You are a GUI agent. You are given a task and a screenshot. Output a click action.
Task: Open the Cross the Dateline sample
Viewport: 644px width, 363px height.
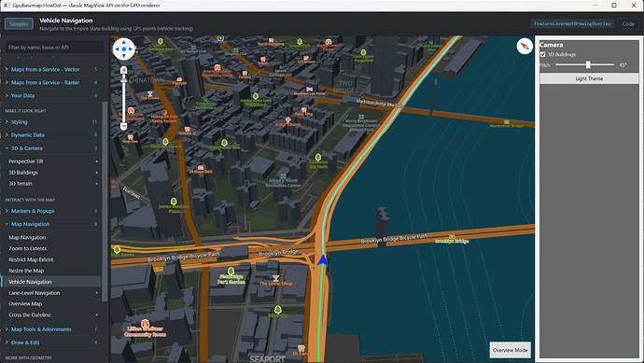point(51,315)
